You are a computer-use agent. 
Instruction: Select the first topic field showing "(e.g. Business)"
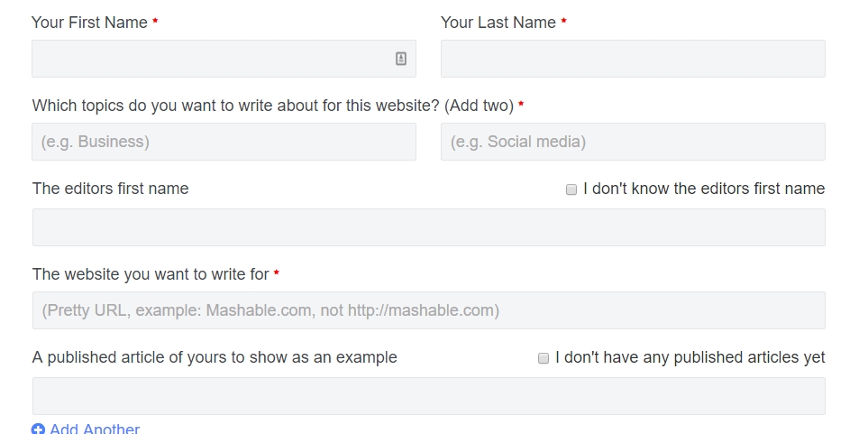point(224,142)
